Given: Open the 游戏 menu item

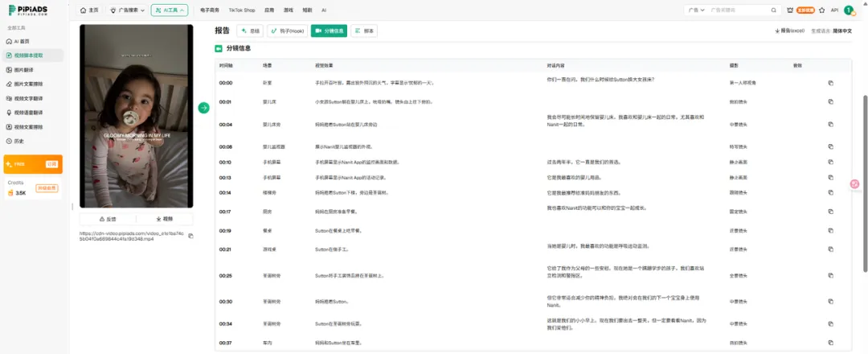Looking at the screenshot, I should click(288, 10).
